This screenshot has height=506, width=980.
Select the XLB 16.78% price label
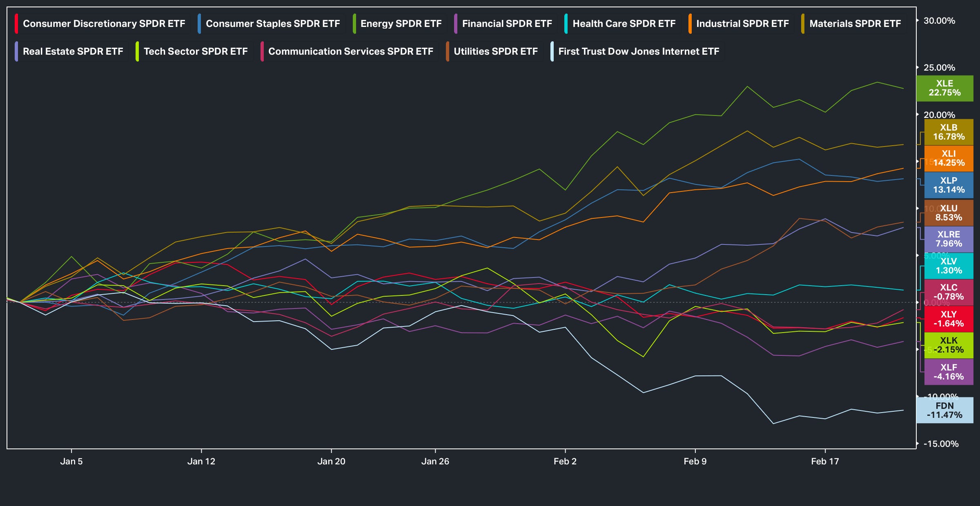click(949, 132)
